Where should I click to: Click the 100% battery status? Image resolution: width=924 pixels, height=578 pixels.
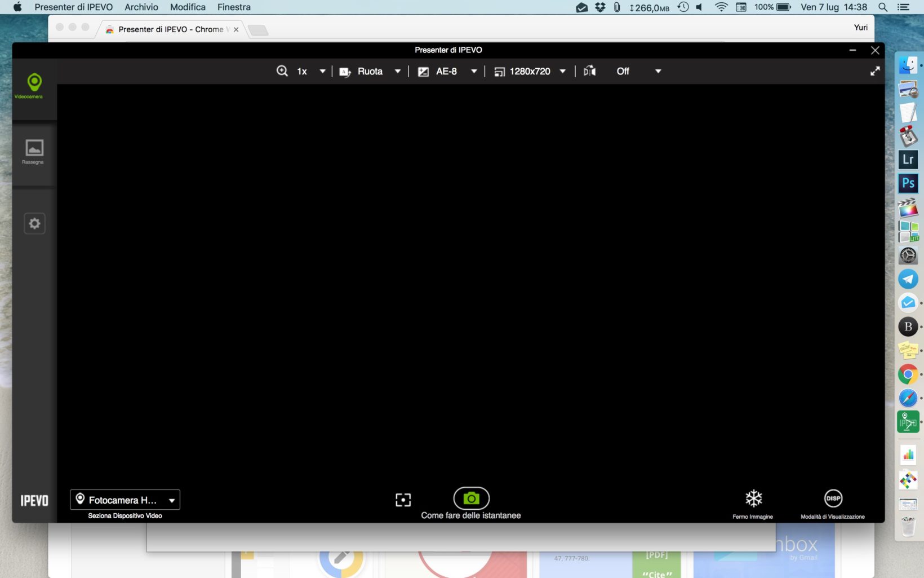click(772, 7)
